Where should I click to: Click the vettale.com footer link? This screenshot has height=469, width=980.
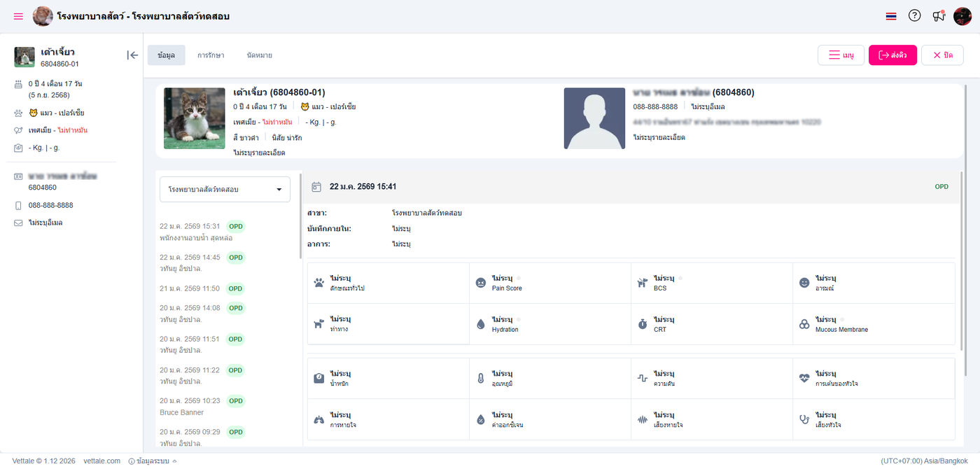(x=102, y=461)
